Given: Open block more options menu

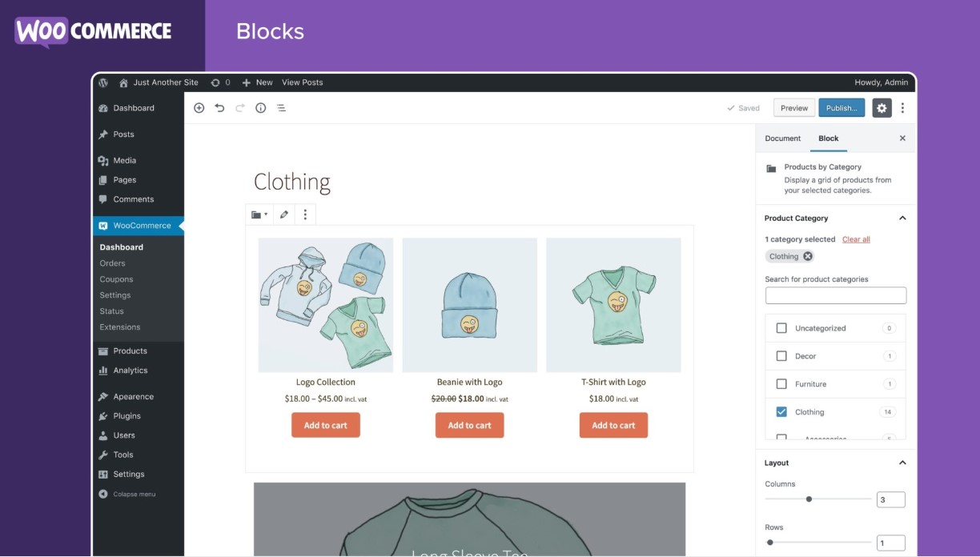Looking at the screenshot, I should (x=304, y=214).
